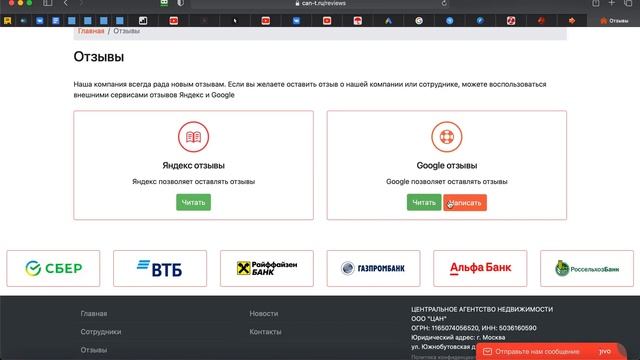Open the Главная breadcrumb link

click(91, 31)
